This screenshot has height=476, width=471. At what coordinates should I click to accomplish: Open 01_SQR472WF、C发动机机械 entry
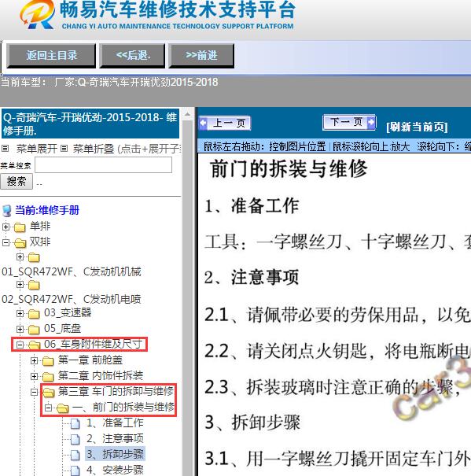click(72, 271)
